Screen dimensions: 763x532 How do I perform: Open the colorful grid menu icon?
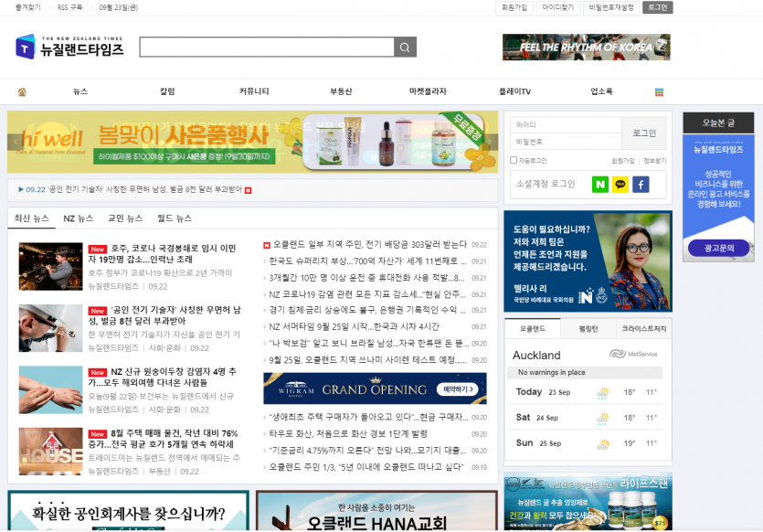tap(659, 91)
